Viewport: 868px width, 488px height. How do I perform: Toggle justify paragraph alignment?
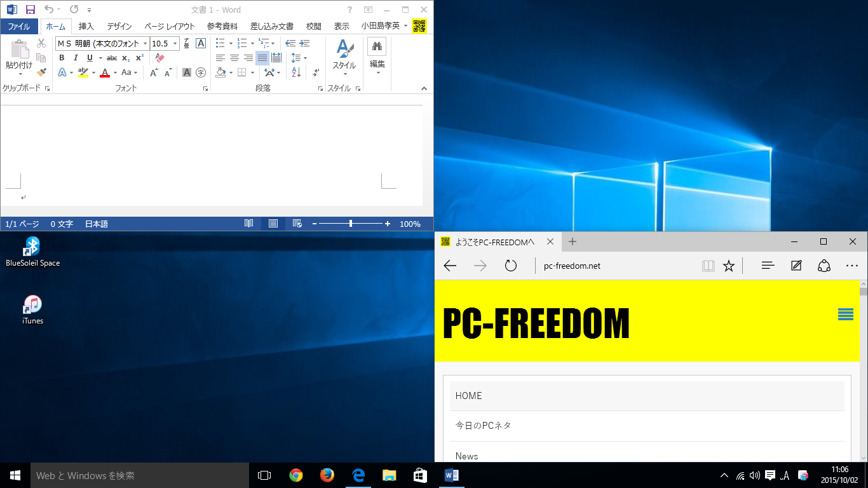coord(262,58)
